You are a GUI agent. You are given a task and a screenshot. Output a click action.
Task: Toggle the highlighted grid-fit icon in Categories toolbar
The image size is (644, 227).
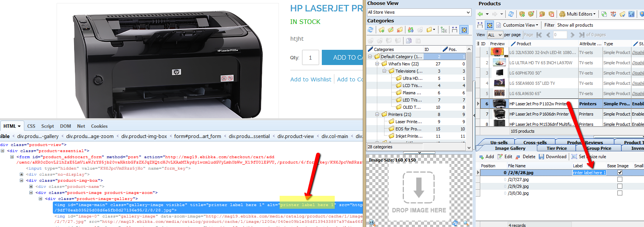[464, 30]
